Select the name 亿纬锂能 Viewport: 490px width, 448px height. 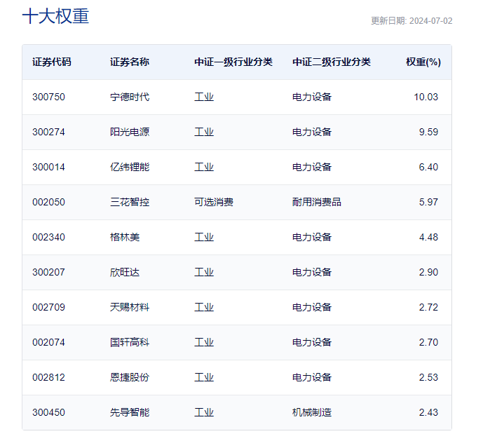click(130, 167)
